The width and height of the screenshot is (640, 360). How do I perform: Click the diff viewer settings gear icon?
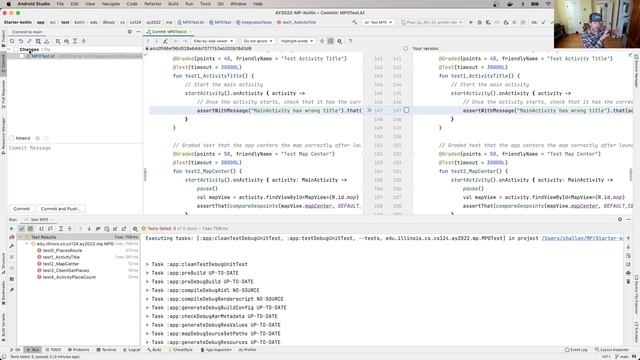click(x=340, y=41)
